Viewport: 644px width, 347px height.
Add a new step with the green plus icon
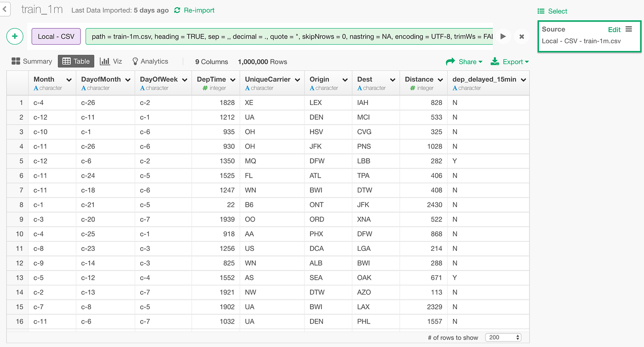(14, 36)
